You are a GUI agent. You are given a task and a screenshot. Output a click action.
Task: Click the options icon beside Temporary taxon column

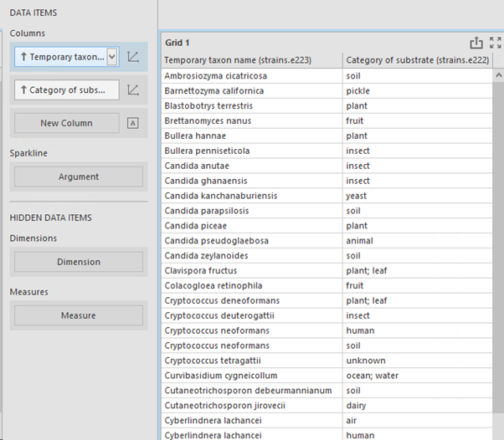(x=133, y=57)
